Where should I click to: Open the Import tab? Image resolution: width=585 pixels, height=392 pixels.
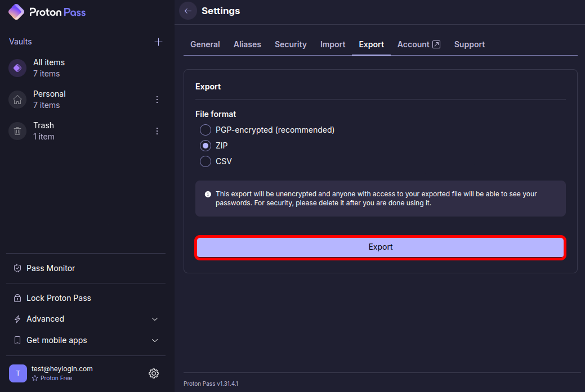tap(333, 44)
